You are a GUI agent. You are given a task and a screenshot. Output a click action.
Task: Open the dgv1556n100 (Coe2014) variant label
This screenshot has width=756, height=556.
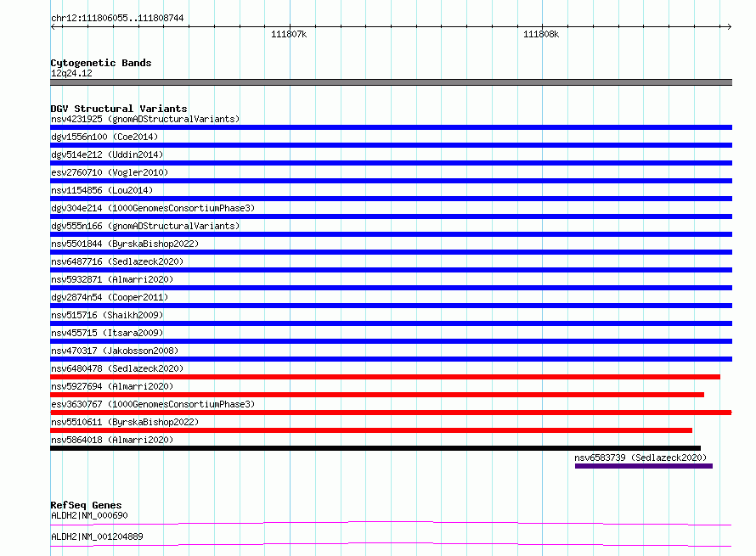click(x=104, y=137)
